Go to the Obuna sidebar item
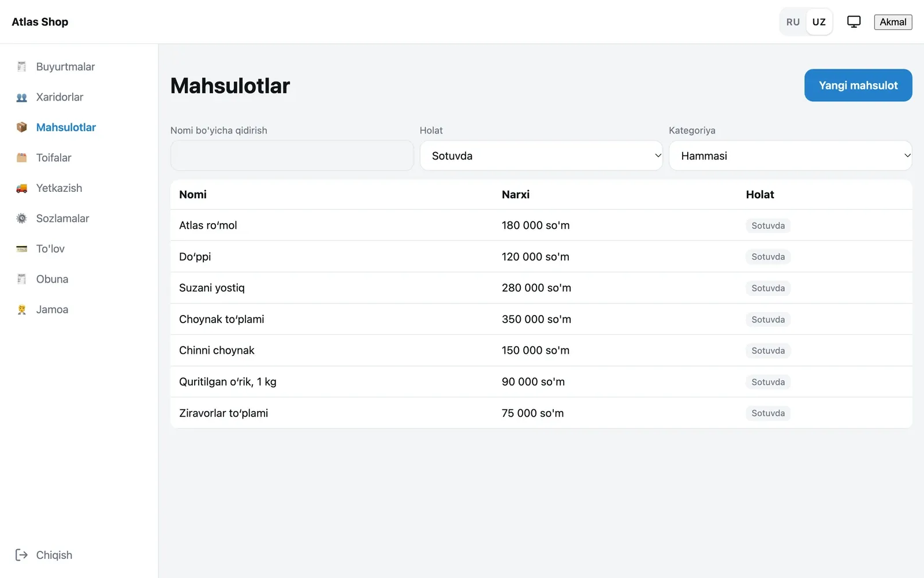The width and height of the screenshot is (924, 578). 52,279
